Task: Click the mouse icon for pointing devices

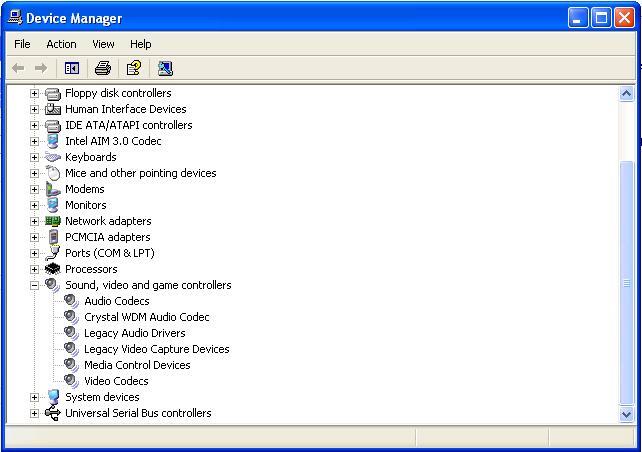Action: [x=53, y=173]
